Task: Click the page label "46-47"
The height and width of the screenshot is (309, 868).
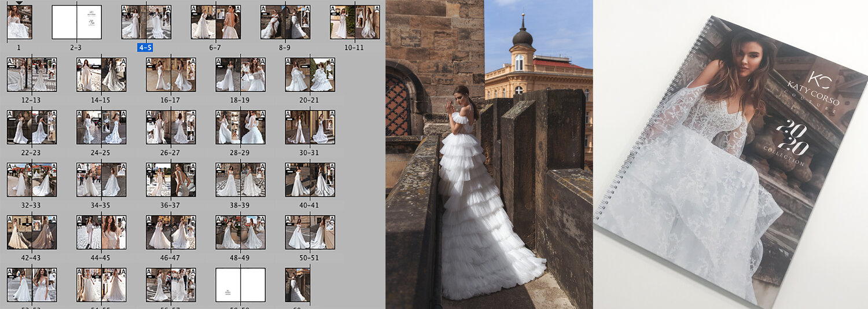Action: point(170,257)
